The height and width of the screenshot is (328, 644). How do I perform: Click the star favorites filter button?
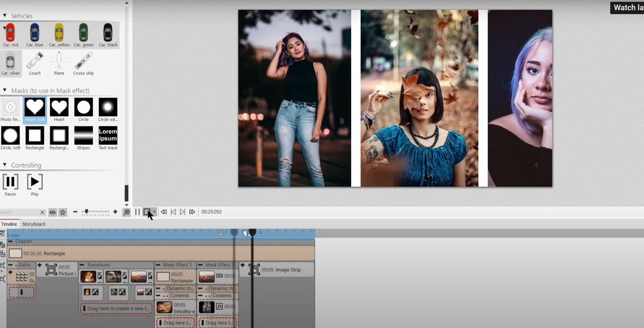[63, 212]
